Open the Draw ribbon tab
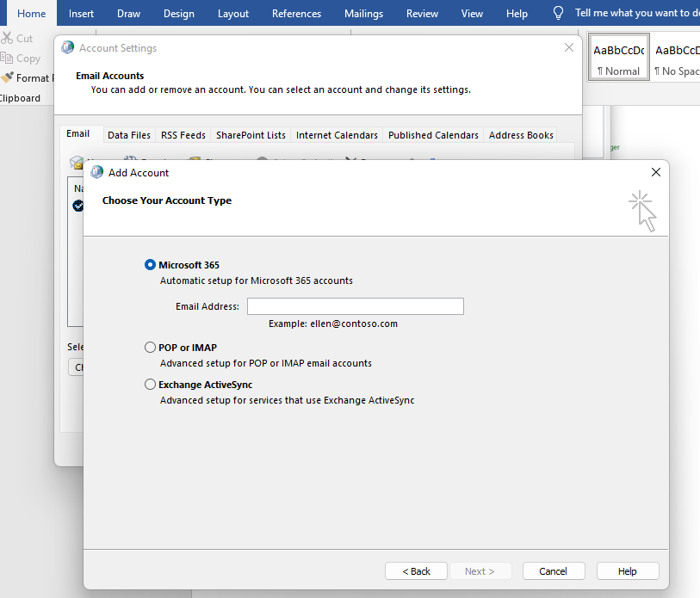Viewport: 700px width, 598px height. click(128, 14)
